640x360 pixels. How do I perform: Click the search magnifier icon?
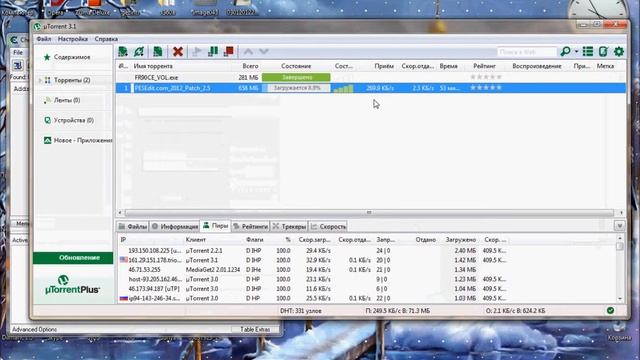(565, 51)
